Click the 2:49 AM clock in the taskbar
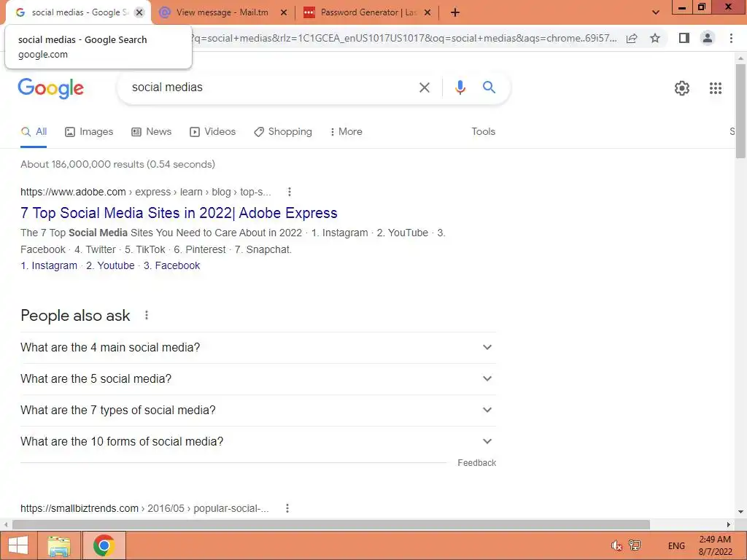The image size is (747, 560). (715, 540)
